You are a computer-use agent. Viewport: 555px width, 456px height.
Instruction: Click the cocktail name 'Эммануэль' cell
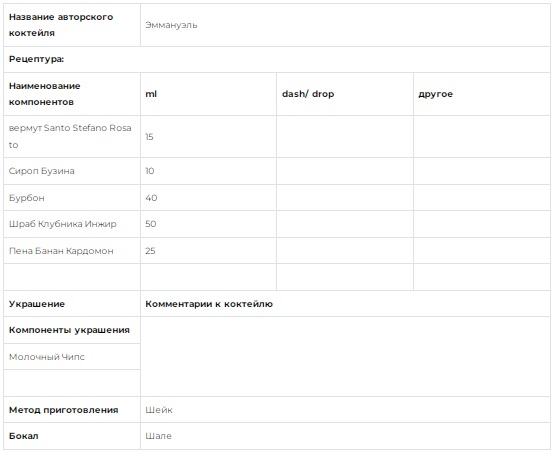[345, 25]
